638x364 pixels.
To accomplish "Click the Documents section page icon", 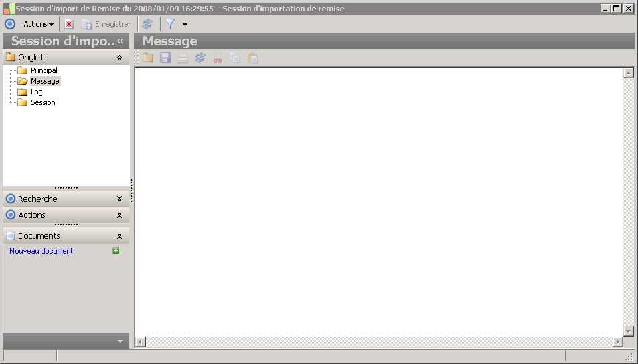I will pyautogui.click(x=11, y=236).
